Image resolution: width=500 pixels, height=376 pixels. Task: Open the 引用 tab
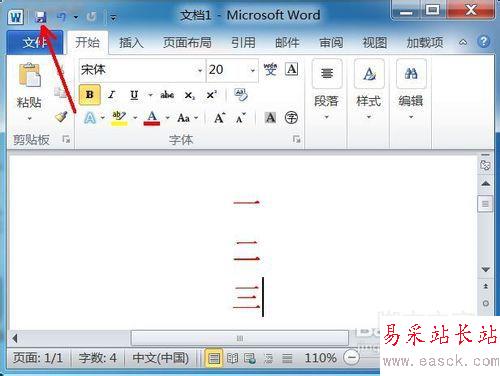243,42
